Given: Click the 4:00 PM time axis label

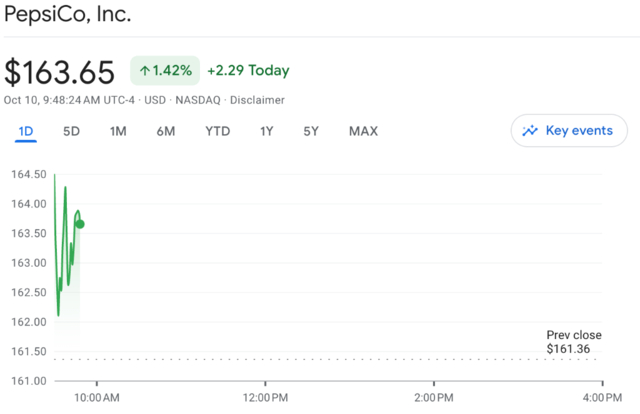Looking at the screenshot, I should click(601, 398).
